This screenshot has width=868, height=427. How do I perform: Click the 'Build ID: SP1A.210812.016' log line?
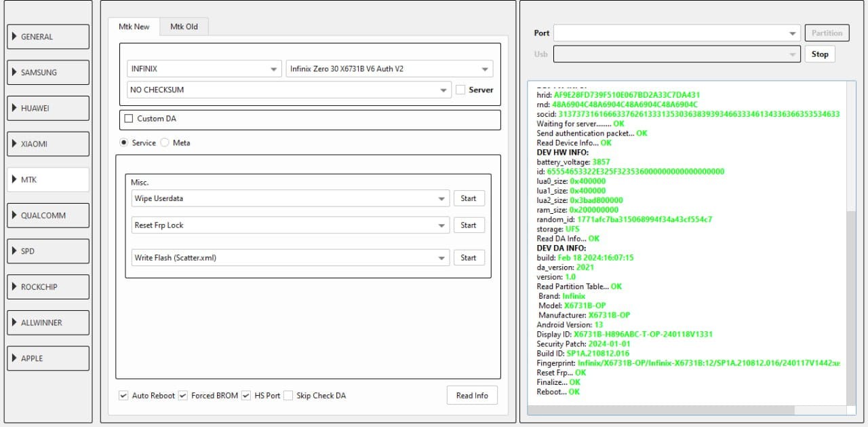tap(583, 354)
